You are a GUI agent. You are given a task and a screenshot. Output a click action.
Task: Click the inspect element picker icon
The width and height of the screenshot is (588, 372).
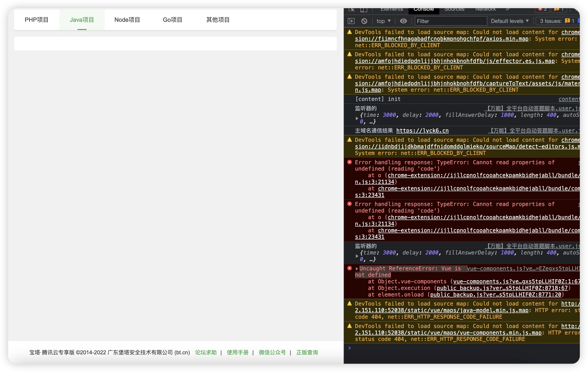tap(351, 10)
